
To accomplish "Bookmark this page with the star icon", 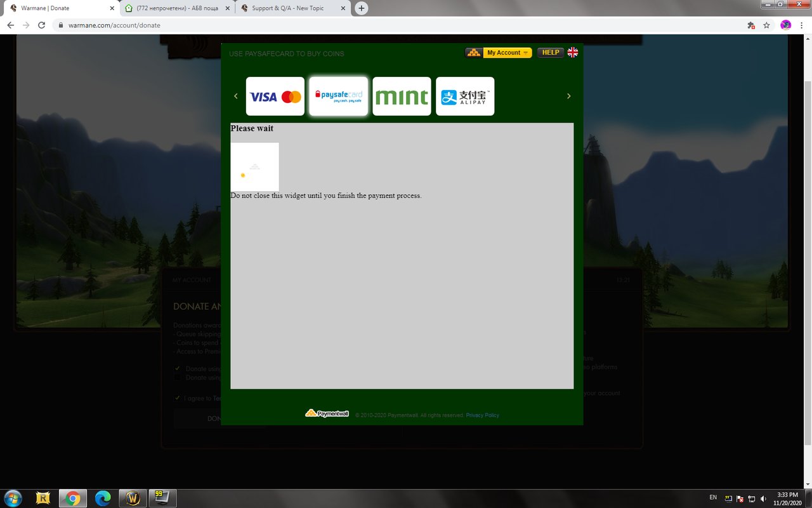I will click(766, 25).
